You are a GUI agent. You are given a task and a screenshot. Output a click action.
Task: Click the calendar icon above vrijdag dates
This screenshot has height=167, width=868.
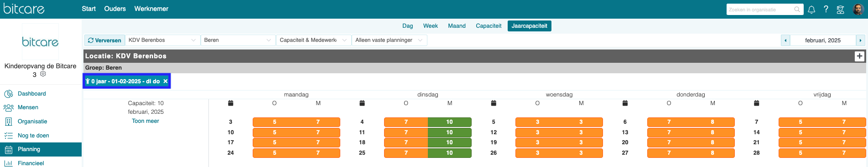757,103
